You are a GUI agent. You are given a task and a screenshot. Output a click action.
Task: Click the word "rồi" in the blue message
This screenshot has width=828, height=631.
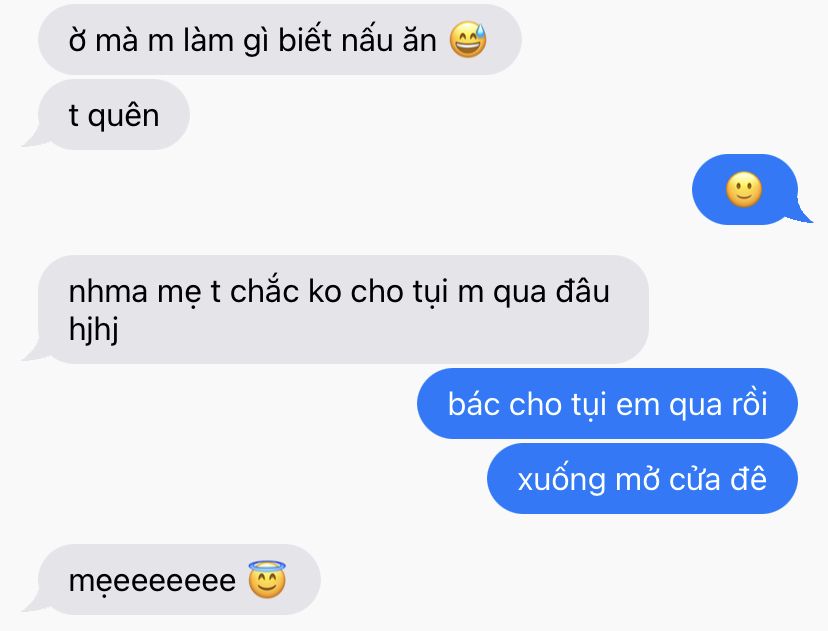[749, 403]
